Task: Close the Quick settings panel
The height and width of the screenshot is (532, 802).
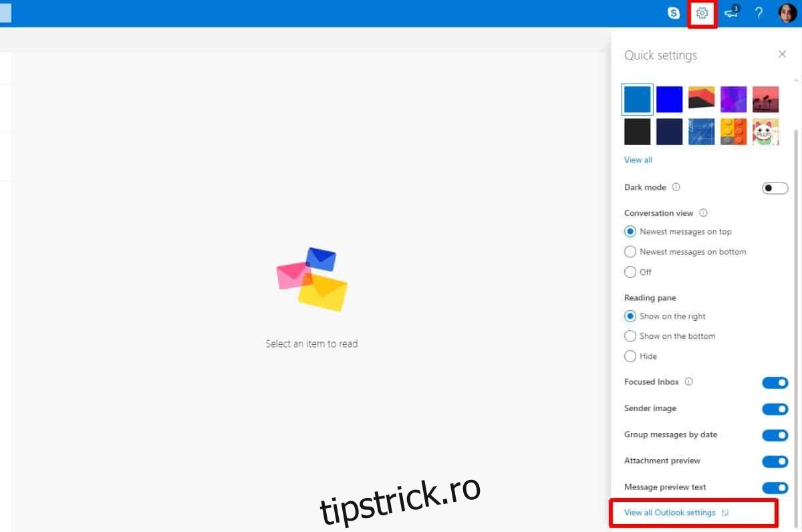Action: click(x=782, y=54)
